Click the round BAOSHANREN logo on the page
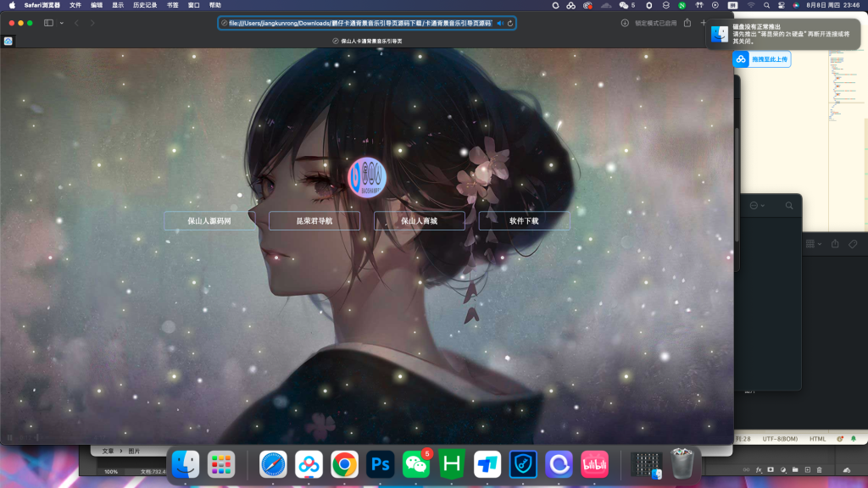Viewport: 868px width, 488px height. [x=366, y=177]
